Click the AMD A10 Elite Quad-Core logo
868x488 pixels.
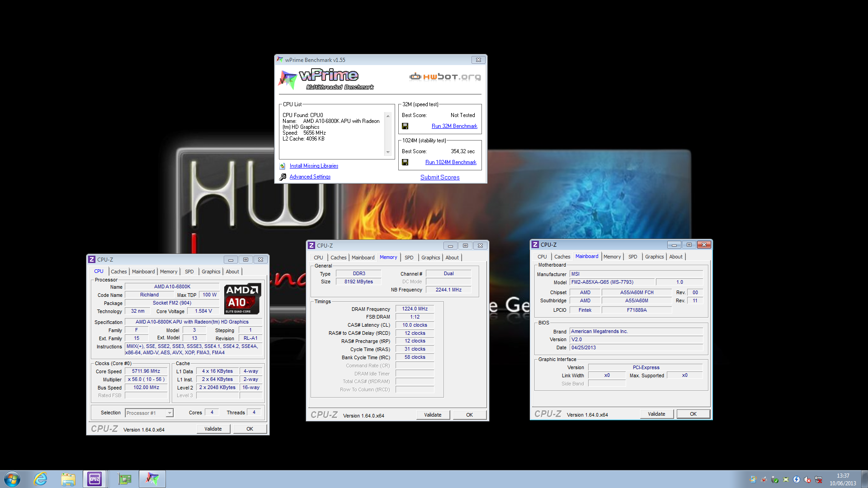pyautogui.click(x=242, y=299)
